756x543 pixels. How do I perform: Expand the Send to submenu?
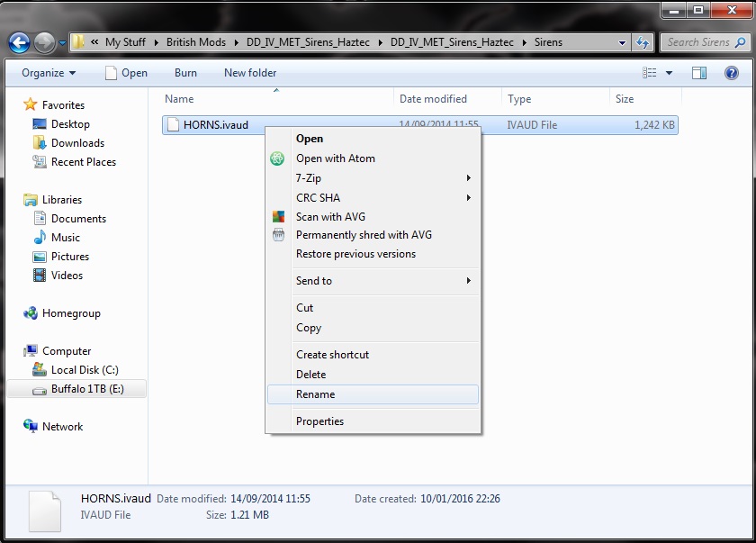pos(373,281)
